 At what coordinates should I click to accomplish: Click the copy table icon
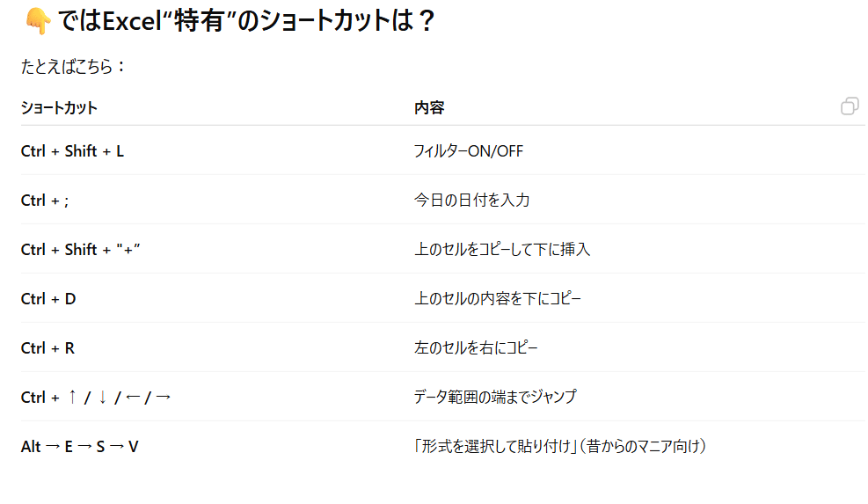pyautogui.click(x=850, y=106)
